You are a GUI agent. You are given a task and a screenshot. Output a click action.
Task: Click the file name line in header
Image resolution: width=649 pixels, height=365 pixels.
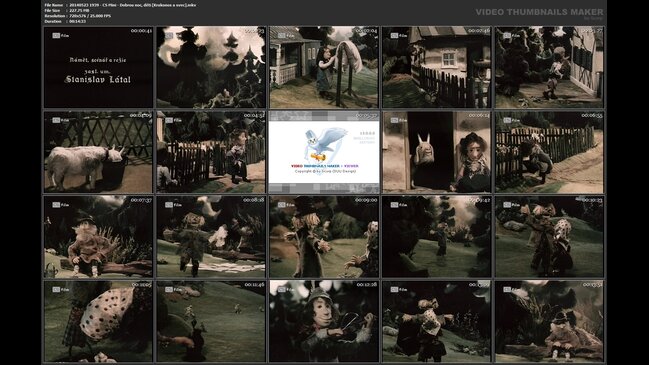[x=120, y=5]
